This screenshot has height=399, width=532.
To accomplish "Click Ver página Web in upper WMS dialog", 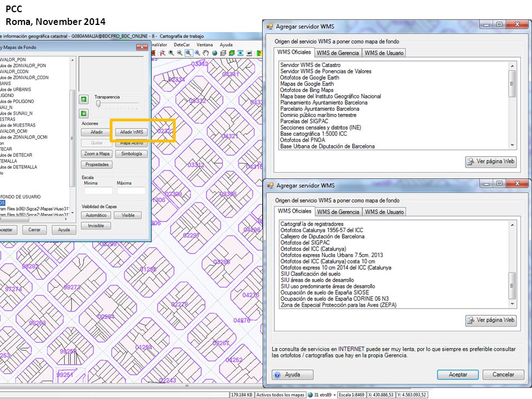I will tap(491, 161).
